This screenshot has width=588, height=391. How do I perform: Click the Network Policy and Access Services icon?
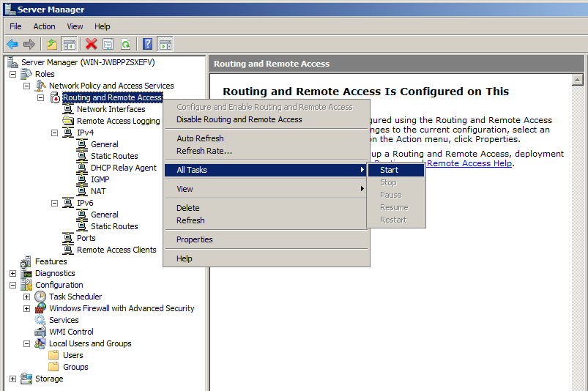[x=40, y=86]
